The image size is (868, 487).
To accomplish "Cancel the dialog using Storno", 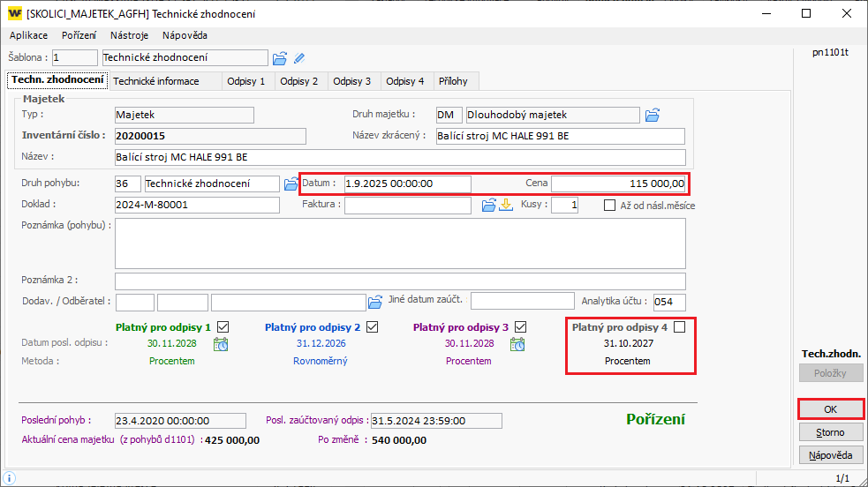I will [x=830, y=432].
